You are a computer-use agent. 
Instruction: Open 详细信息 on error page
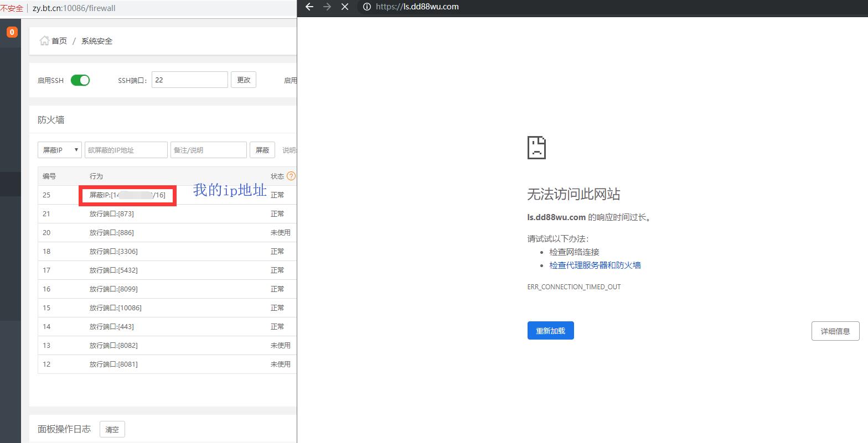[835, 331]
